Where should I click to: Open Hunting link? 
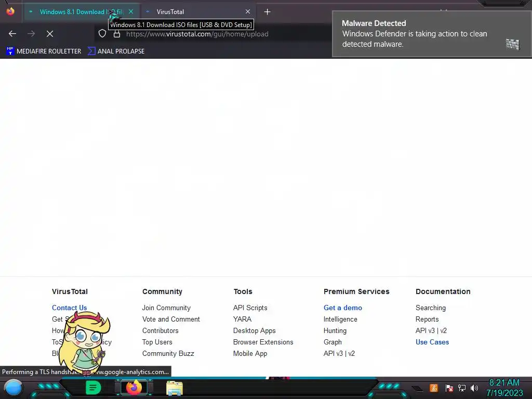tap(335, 330)
